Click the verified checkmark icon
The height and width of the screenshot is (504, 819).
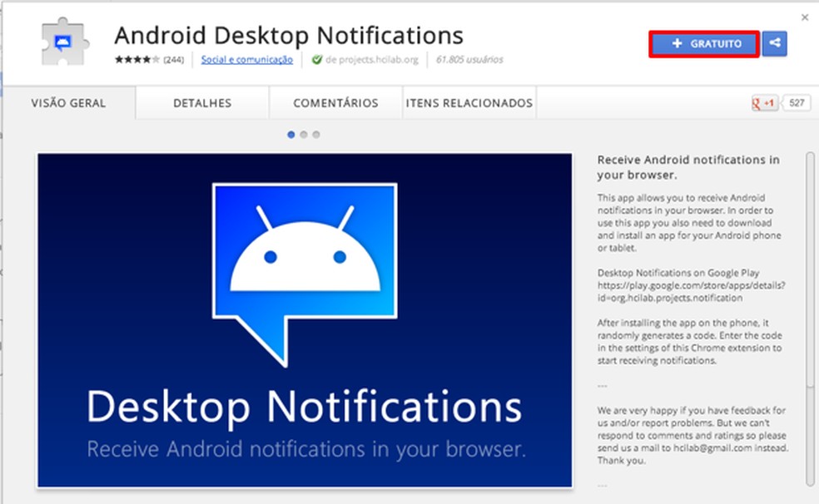tap(316, 60)
